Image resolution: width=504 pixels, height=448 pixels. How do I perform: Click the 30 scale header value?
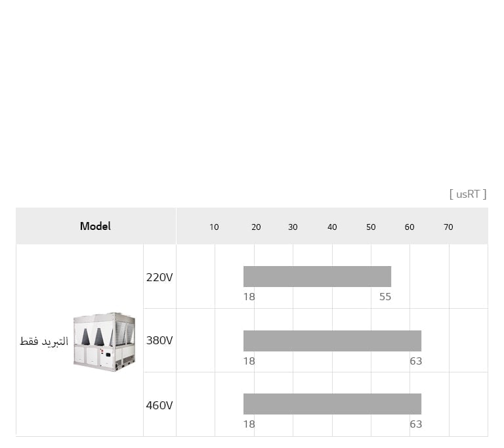pos(293,227)
